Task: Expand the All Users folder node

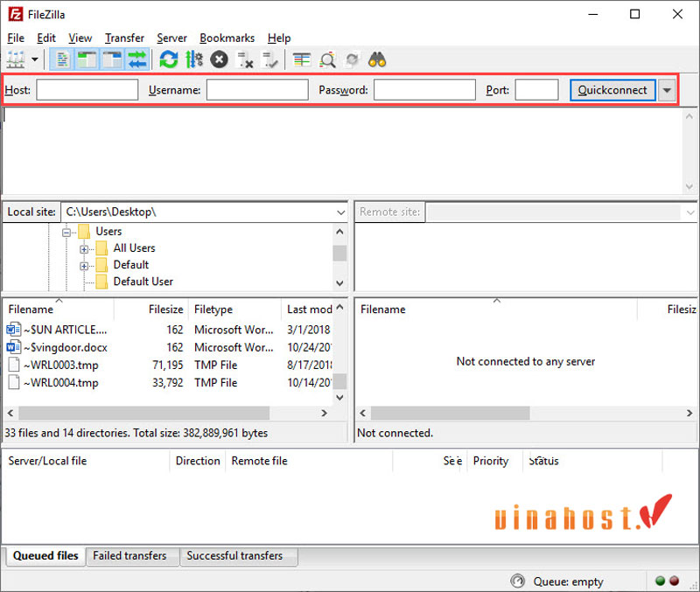Action: point(84,249)
